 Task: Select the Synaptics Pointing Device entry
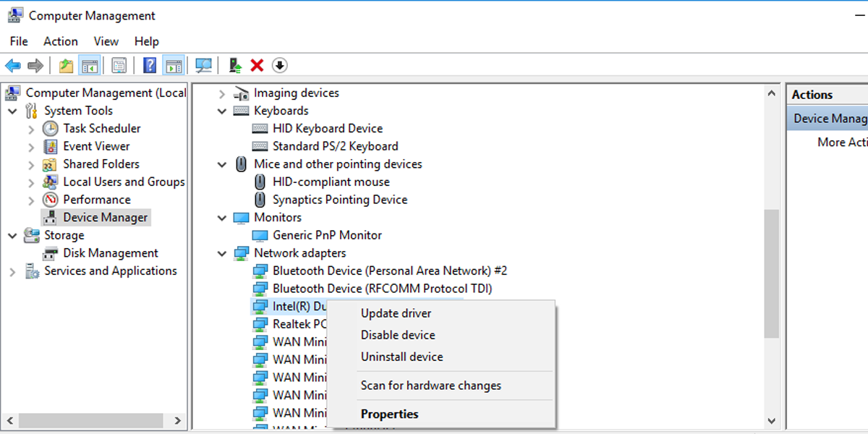pyautogui.click(x=340, y=199)
